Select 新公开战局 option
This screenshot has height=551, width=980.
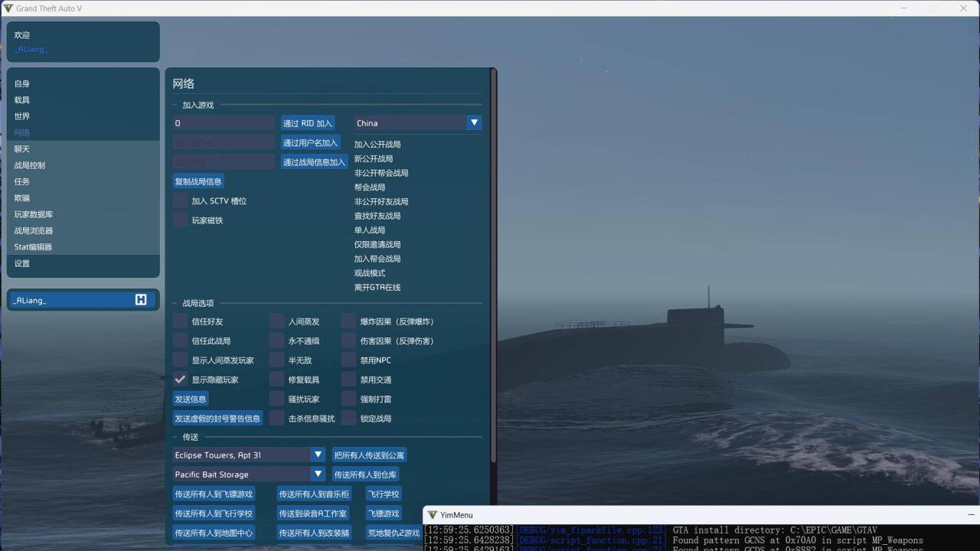coord(374,158)
